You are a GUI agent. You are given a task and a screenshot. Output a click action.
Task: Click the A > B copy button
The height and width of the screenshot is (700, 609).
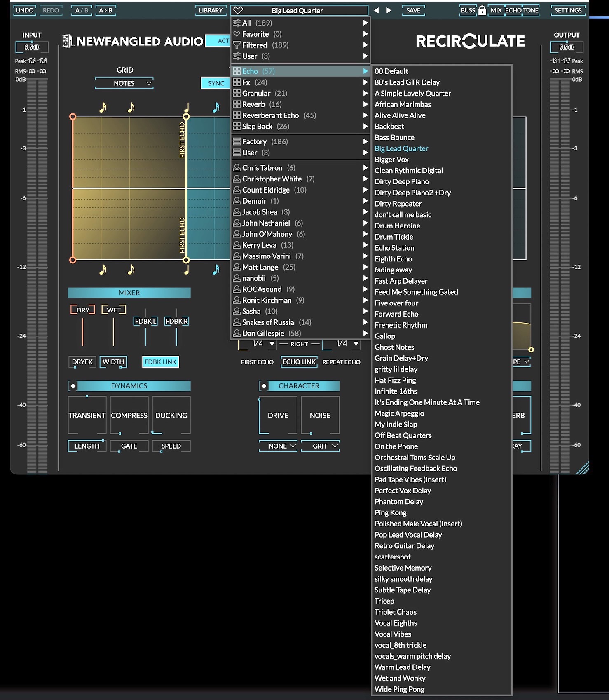(105, 10)
